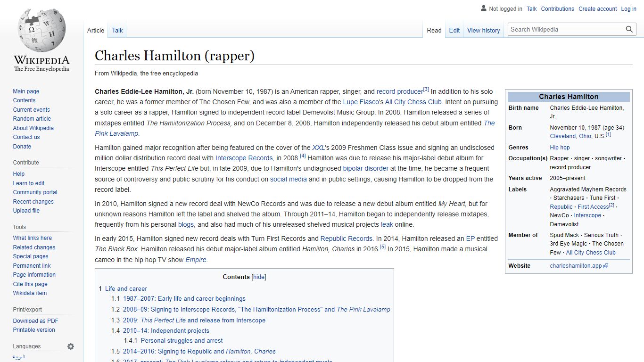This screenshot has width=644, height=362.
Task: Open the View history tab
Action: click(484, 30)
